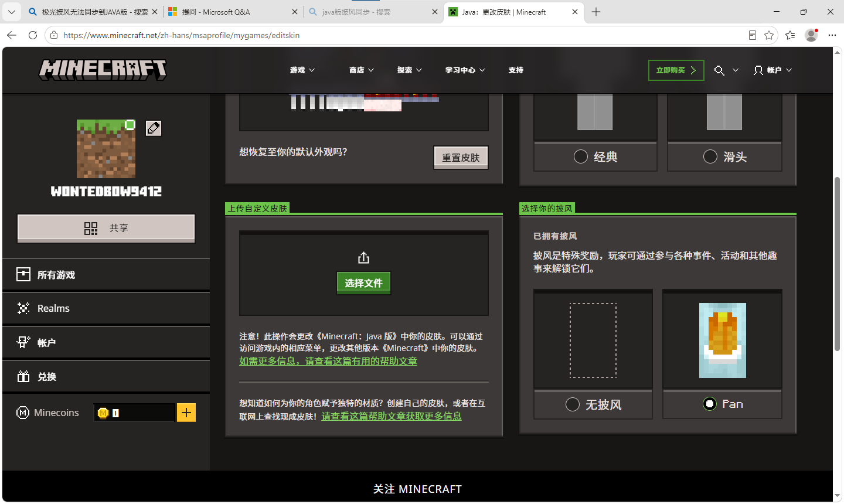Select the 无披风 radio button
The height and width of the screenshot is (504, 844).
click(x=573, y=404)
